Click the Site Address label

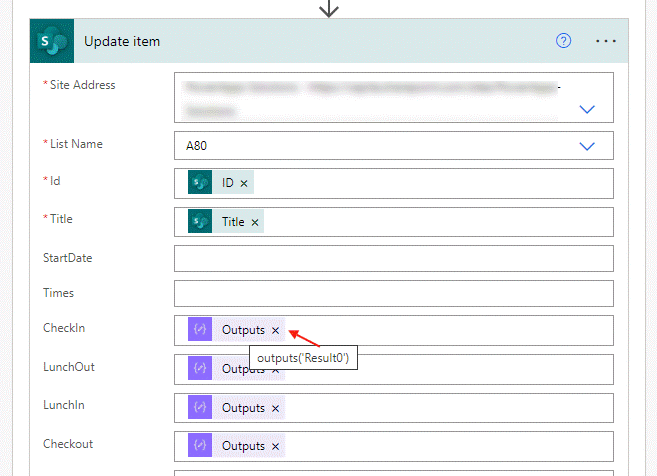coord(82,85)
